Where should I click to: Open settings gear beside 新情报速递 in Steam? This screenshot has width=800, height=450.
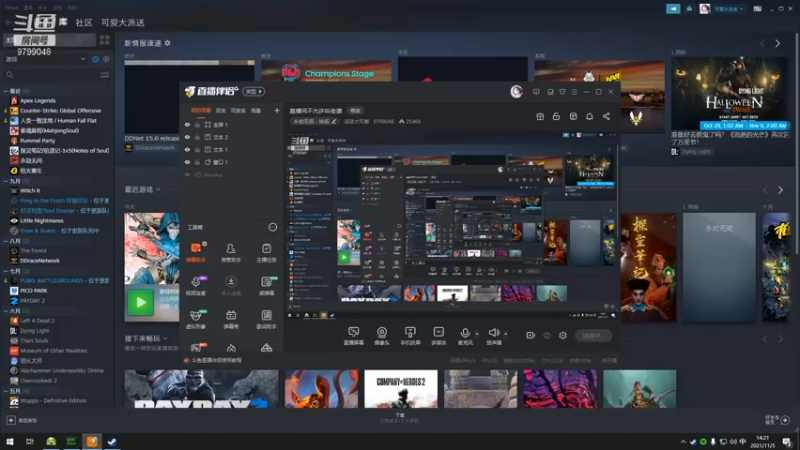pyautogui.click(x=167, y=43)
